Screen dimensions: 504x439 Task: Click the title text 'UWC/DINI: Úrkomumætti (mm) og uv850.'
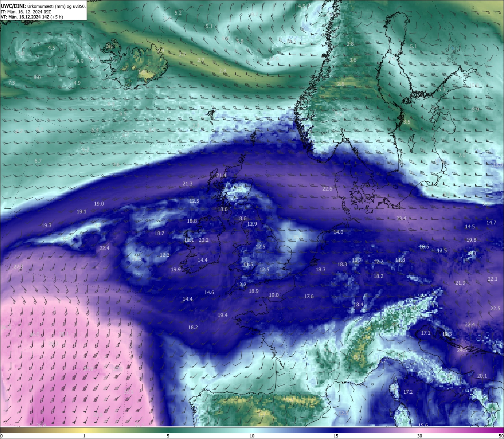43,6
